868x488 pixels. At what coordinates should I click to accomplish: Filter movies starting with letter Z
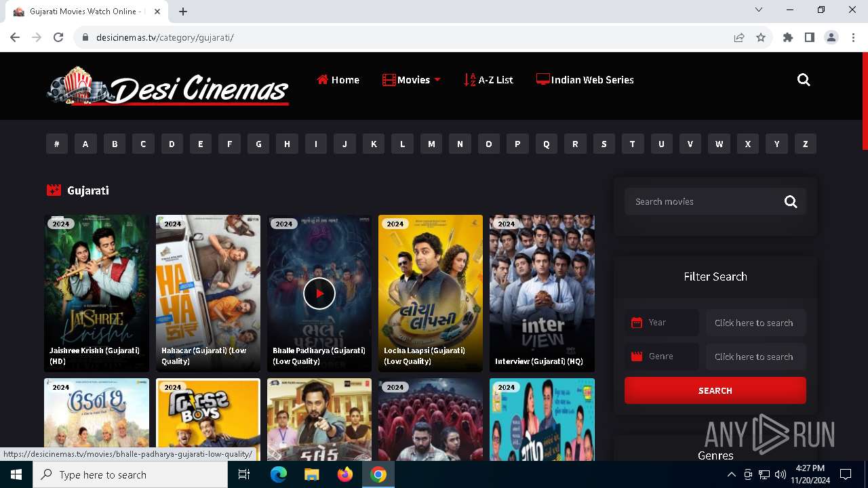tap(806, 144)
